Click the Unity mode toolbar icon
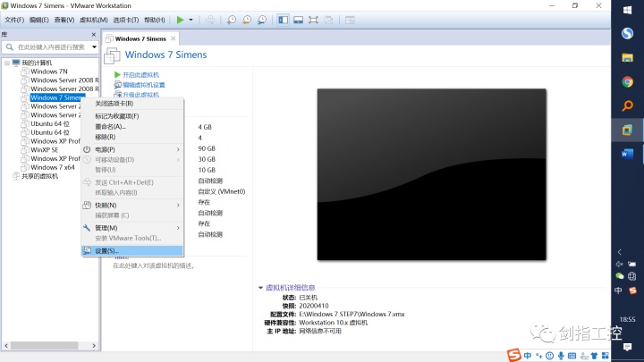The height and width of the screenshot is (362, 644). point(328,20)
